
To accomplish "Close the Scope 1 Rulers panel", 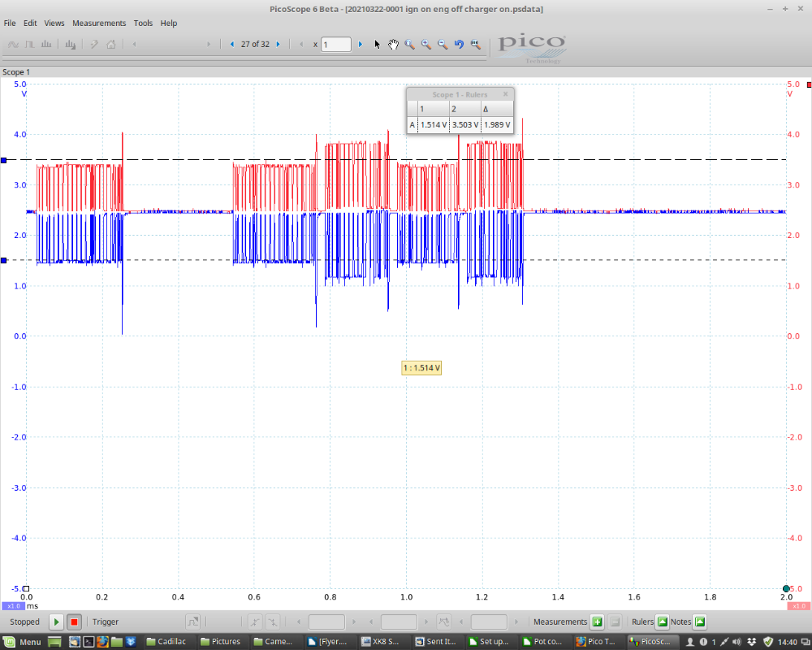I will click(505, 94).
